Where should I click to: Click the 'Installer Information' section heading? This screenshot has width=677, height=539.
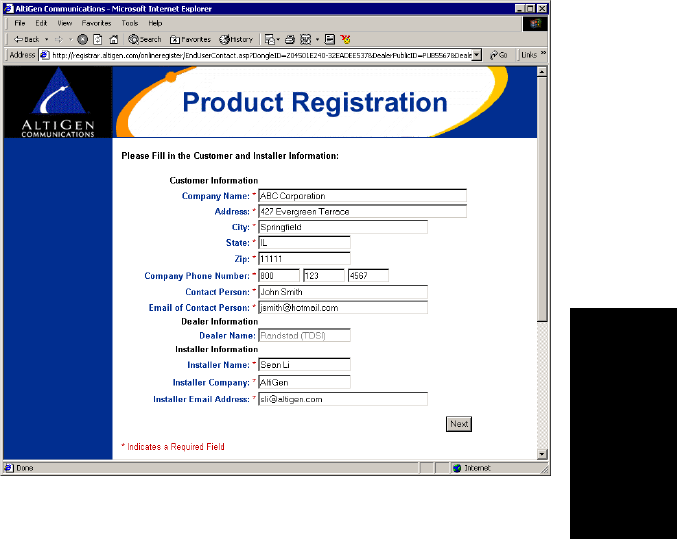click(x=216, y=349)
